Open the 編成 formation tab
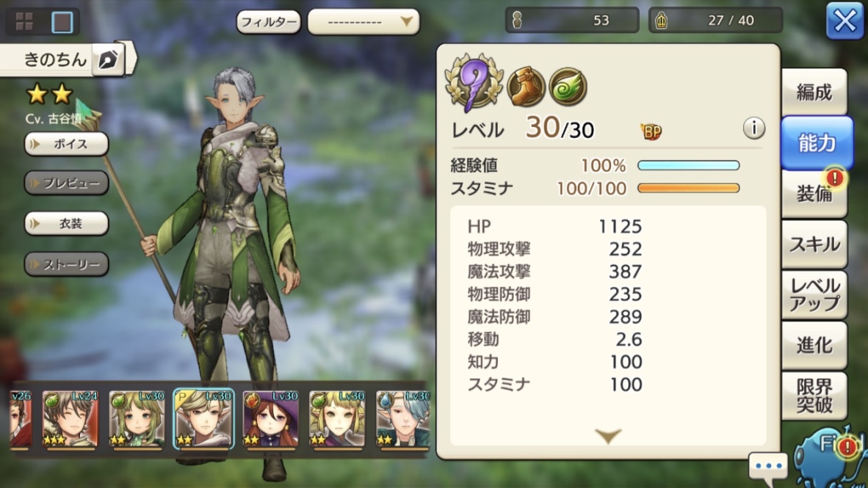Screen dimensions: 868x488 [x=814, y=92]
